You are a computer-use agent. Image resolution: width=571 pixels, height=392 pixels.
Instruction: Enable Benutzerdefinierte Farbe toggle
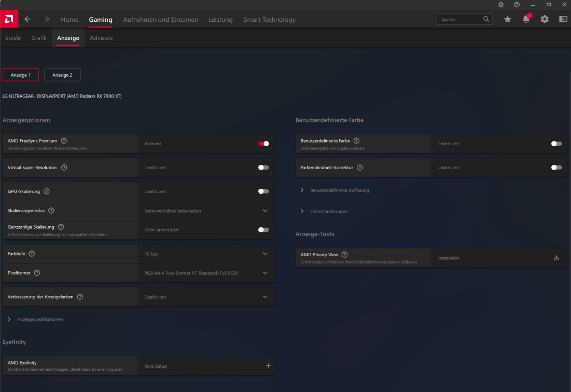coord(556,144)
